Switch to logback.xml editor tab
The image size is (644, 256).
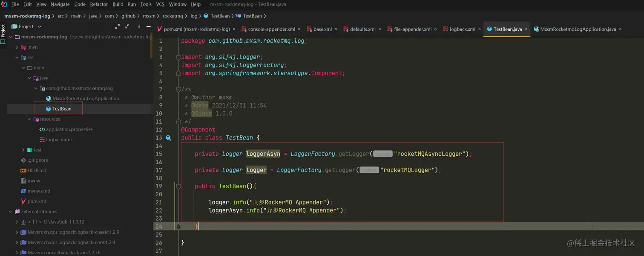pos(463,29)
